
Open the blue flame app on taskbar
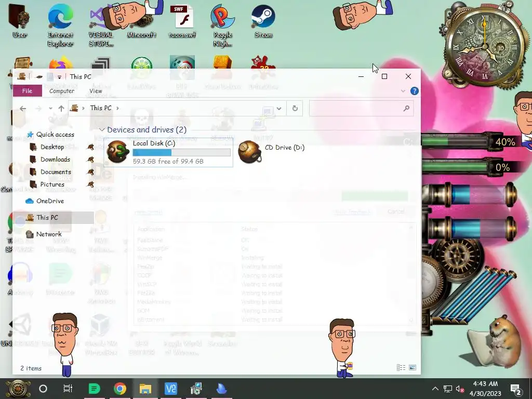click(221, 389)
